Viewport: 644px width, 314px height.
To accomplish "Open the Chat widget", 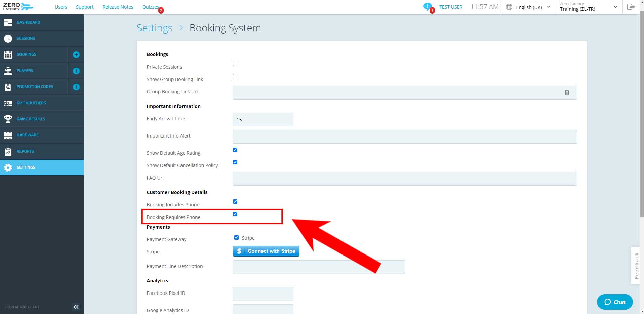I will pyautogui.click(x=615, y=302).
